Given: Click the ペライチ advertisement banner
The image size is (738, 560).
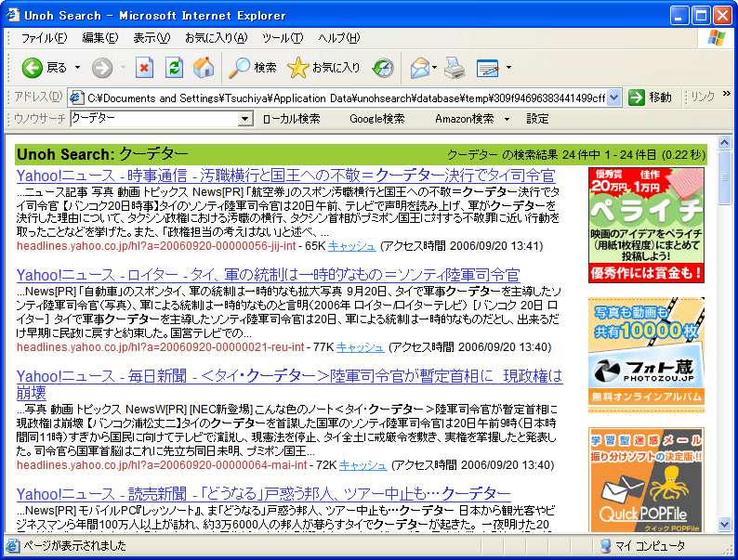Looking at the screenshot, I should point(646,226).
